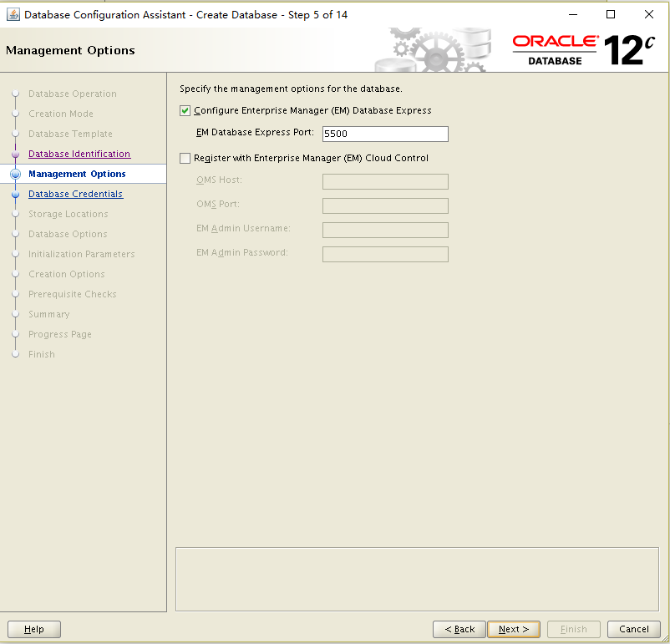This screenshot has width=670, height=644.
Task: Click 'Database Template' step text
Action: tap(70, 134)
